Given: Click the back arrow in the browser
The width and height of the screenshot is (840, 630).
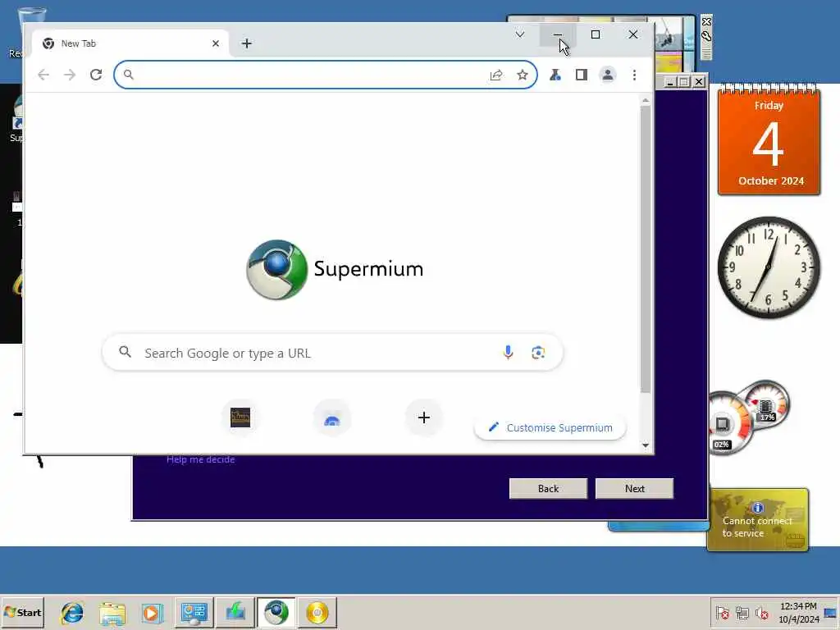Looking at the screenshot, I should [43, 75].
